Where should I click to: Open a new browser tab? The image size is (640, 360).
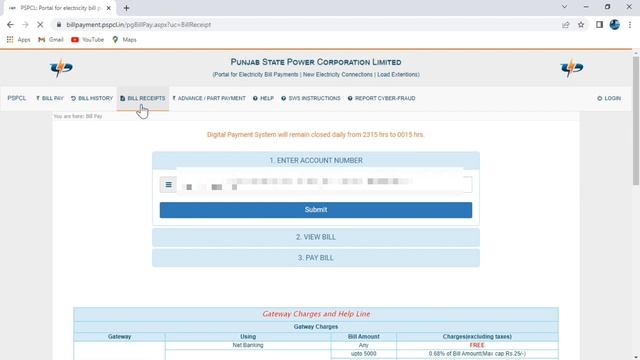click(x=127, y=8)
